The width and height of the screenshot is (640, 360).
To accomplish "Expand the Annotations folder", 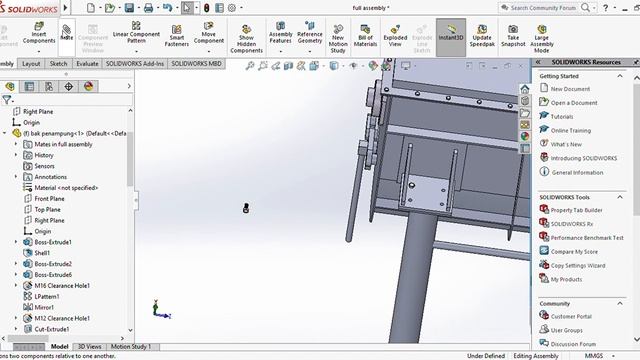I will click(x=16, y=177).
